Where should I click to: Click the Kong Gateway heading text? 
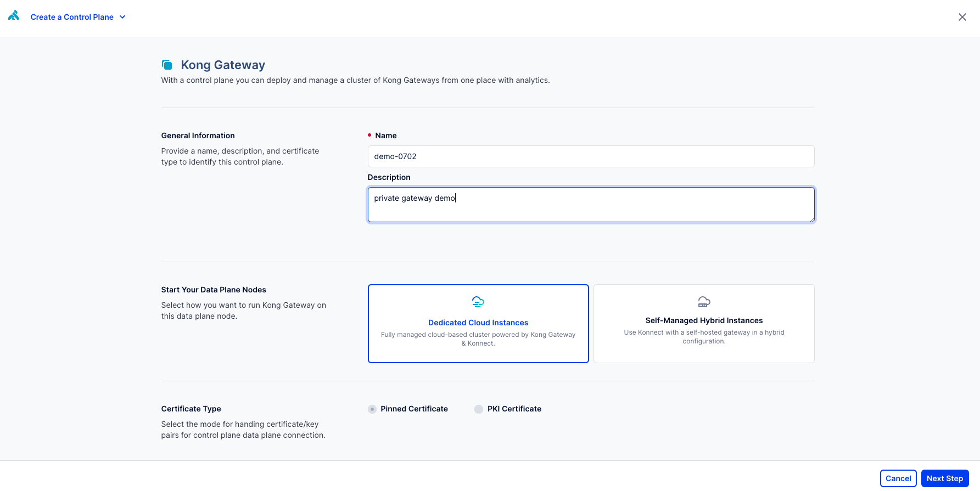pyautogui.click(x=223, y=65)
